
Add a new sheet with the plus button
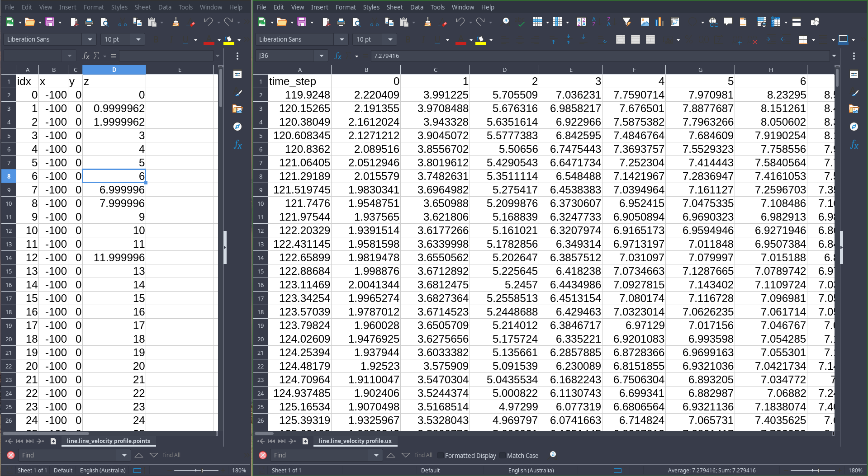tap(305, 441)
